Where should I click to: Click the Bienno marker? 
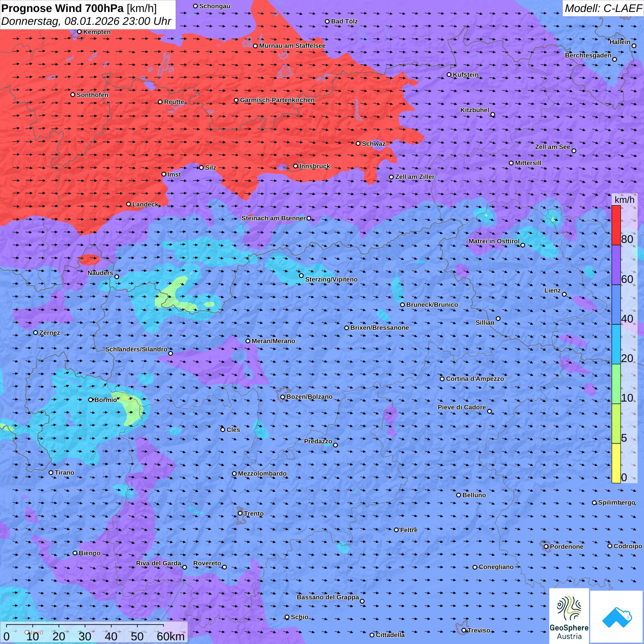[75, 553]
